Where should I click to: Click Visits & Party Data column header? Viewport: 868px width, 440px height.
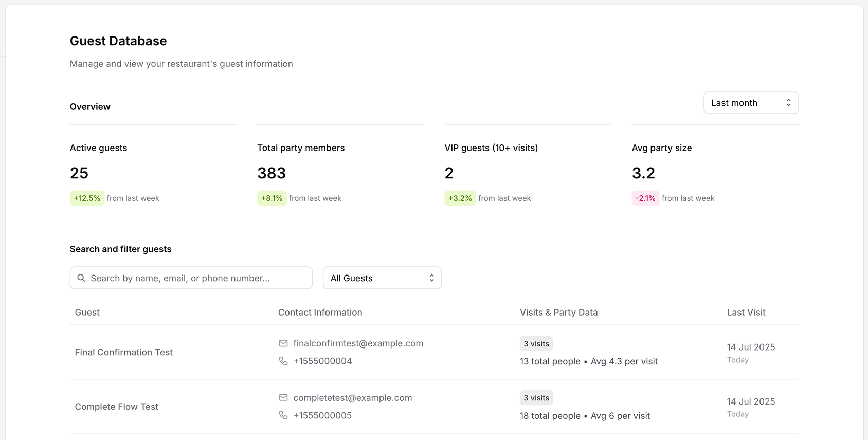pos(558,313)
